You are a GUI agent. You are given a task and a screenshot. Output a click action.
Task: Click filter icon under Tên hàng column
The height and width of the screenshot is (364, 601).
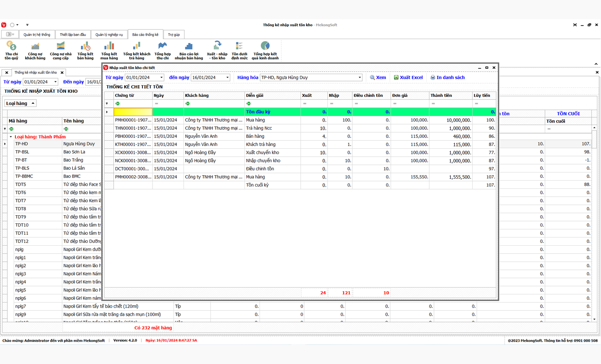tap(66, 129)
